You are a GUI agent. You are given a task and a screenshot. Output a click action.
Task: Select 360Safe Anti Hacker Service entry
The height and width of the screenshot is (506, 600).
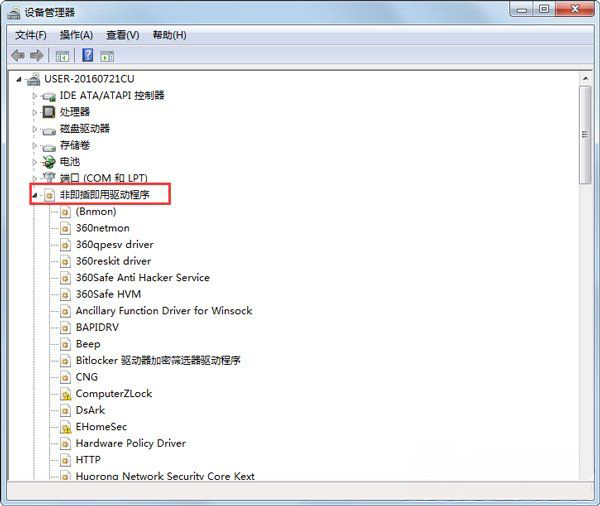[x=143, y=277]
